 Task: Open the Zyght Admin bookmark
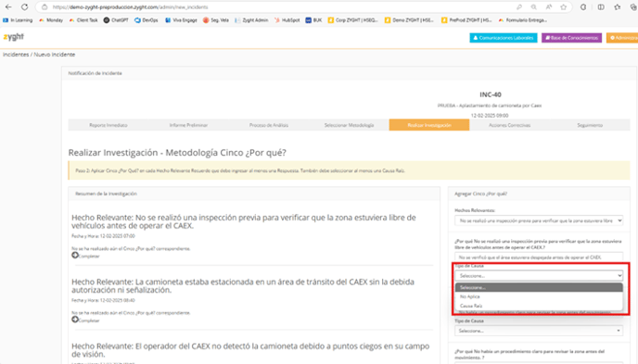[251, 19]
